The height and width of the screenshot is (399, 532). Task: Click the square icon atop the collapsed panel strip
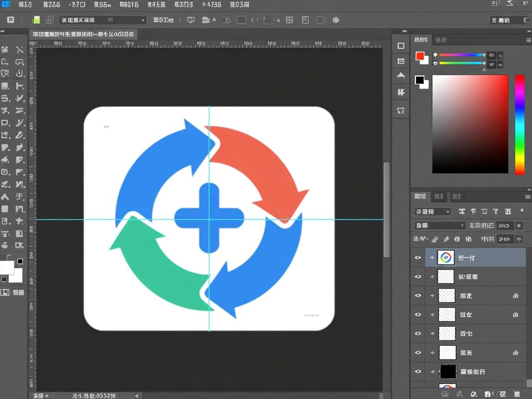(401, 46)
